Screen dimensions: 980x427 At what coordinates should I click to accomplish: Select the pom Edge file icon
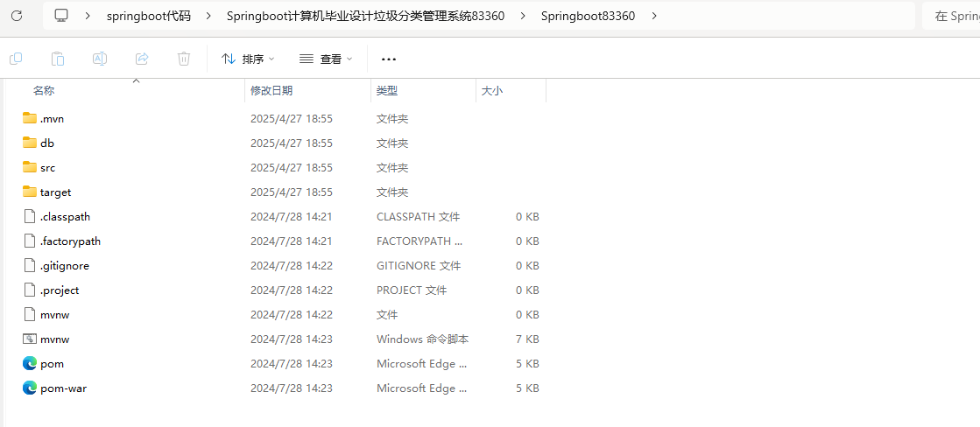point(30,363)
